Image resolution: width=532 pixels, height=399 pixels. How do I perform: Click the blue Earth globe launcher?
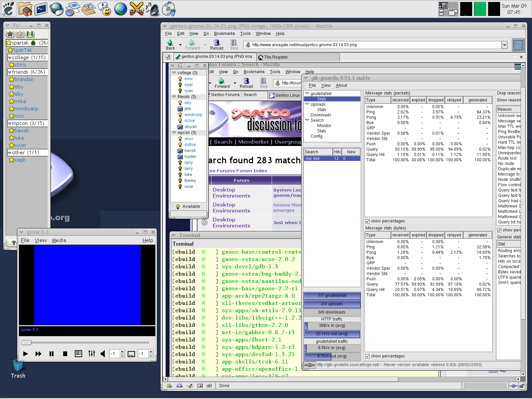[120, 9]
